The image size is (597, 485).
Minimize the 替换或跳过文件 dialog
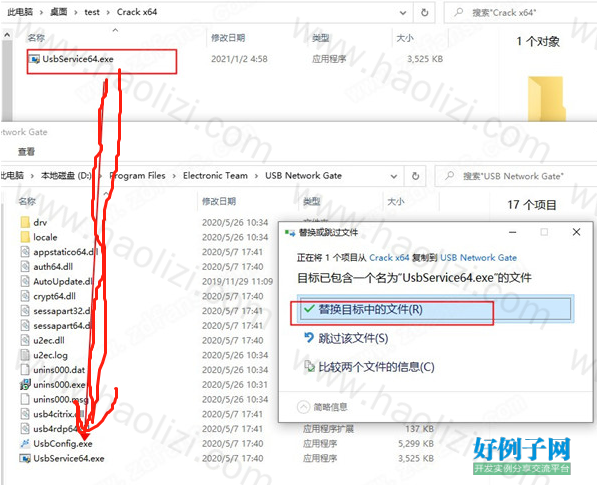coord(513,232)
